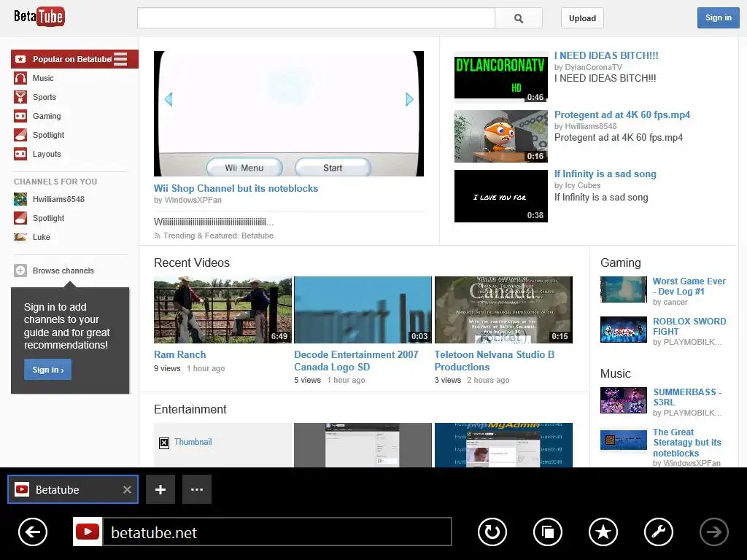
Task: Click the browser refresh button
Action: [x=492, y=532]
